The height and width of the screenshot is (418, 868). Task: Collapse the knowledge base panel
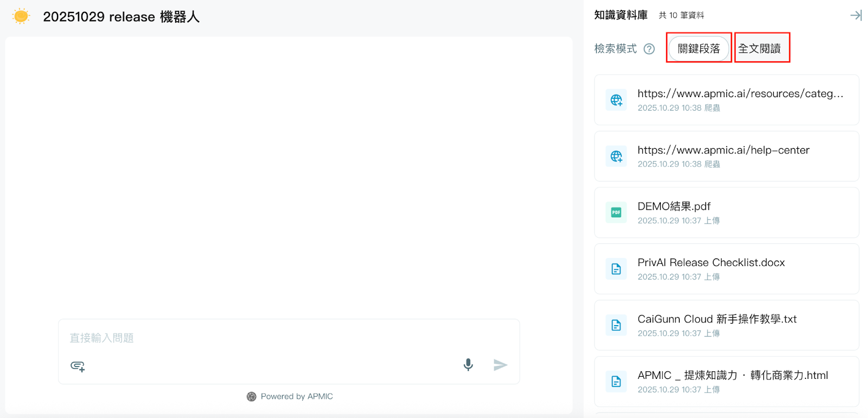pos(856,15)
